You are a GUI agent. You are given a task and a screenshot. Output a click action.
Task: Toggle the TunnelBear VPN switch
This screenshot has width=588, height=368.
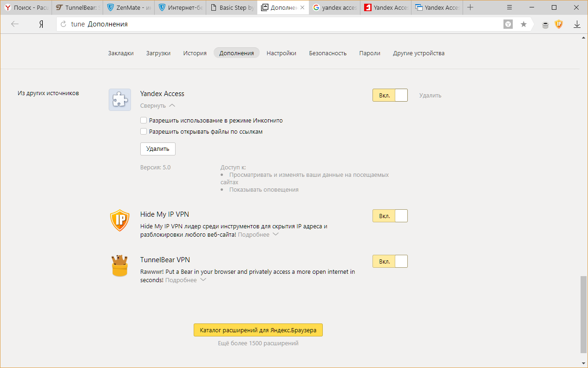click(x=390, y=261)
